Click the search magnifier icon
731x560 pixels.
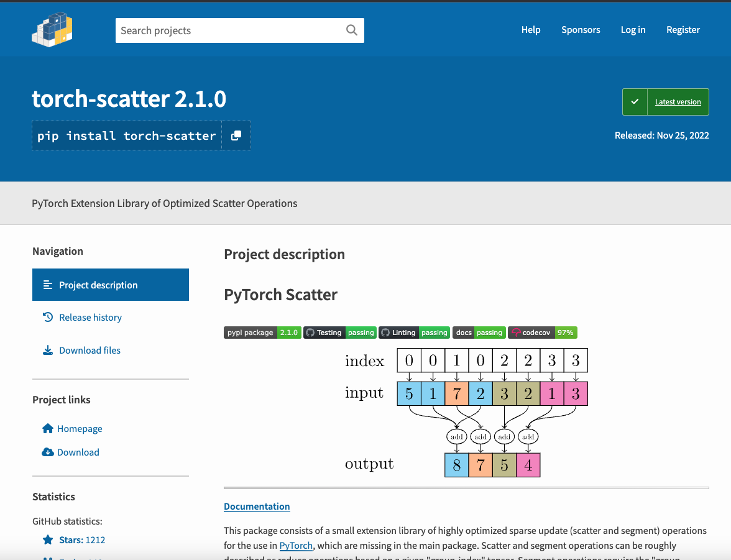352,30
